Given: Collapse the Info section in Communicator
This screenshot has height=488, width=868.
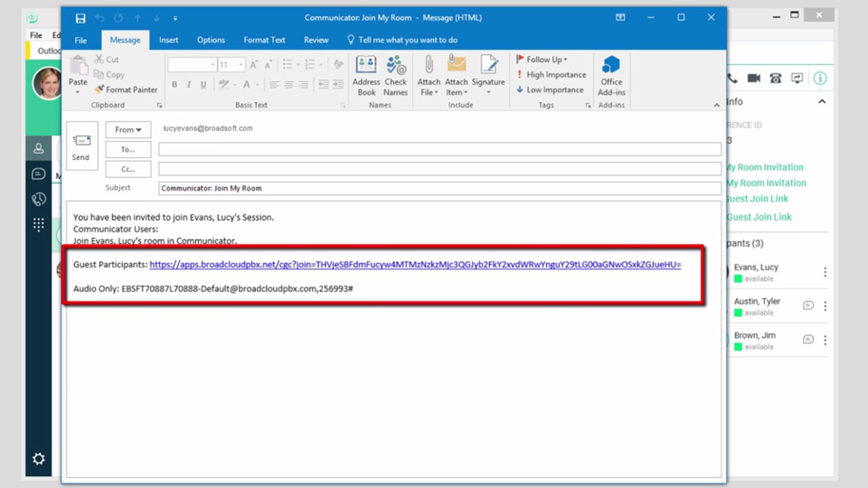Looking at the screenshot, I should 822,102.
